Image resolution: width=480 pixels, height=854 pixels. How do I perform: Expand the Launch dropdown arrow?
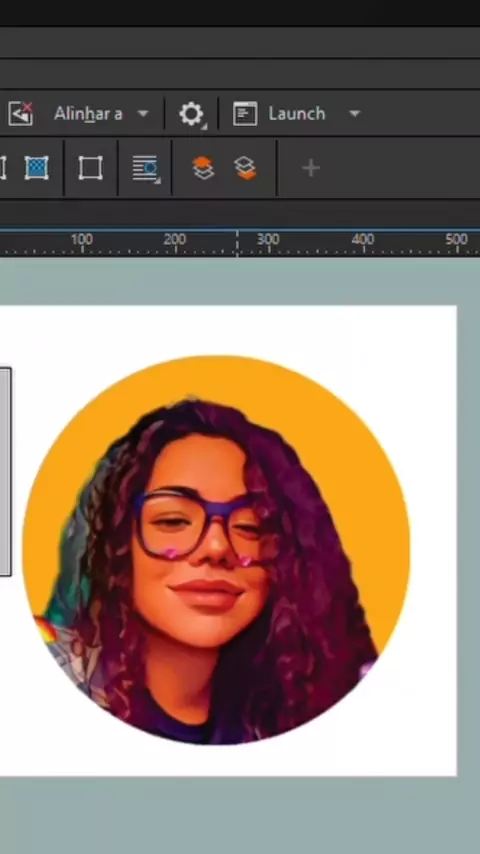pos(355,114)
